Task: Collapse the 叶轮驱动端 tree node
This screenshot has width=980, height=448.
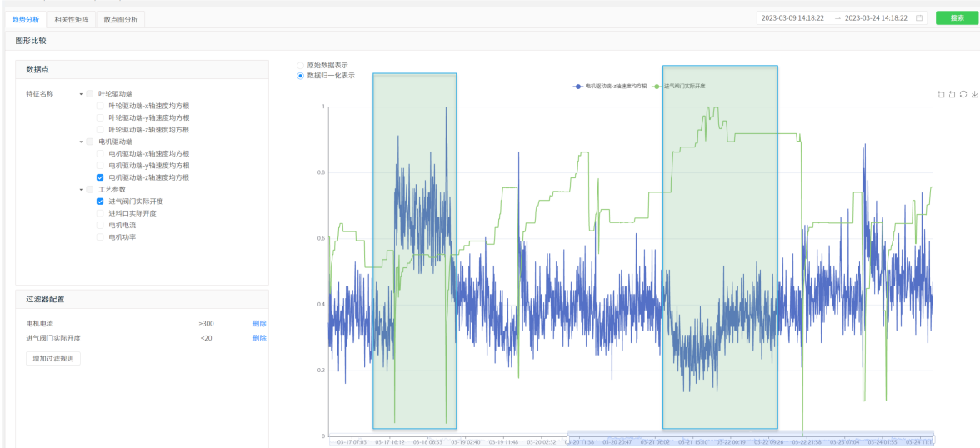Action: (81, 94)
